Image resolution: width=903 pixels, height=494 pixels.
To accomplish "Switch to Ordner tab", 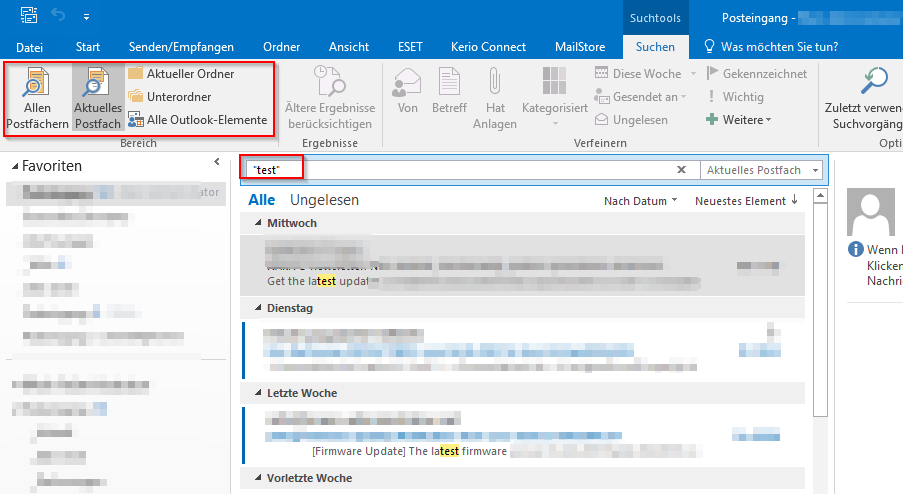I will pyautogui.click(x=282, y=47).
